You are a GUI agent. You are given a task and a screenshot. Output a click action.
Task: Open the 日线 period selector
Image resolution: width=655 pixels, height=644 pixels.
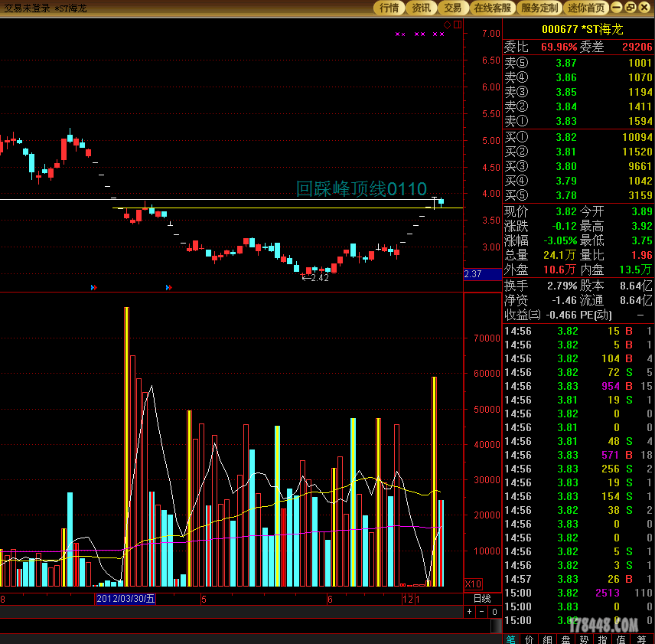[x=482, y=599]
